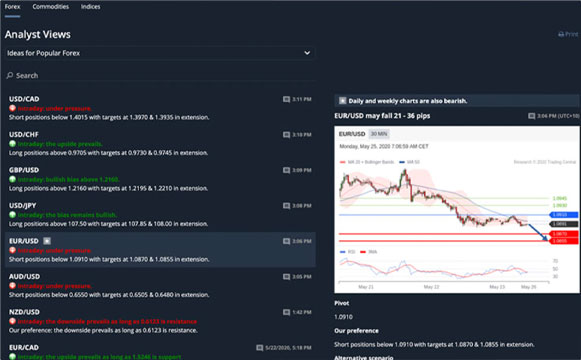Switch to the Commodities tab

click(50, 7)
